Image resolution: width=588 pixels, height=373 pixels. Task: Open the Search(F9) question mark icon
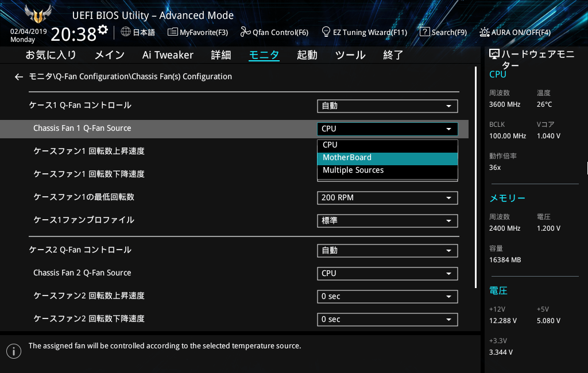pyautogui.click(x=424, y=32)
